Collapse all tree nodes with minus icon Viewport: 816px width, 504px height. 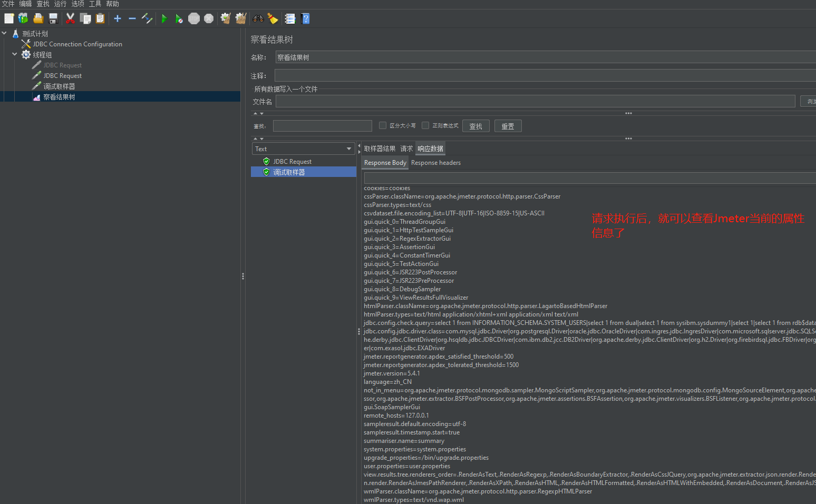132,18
